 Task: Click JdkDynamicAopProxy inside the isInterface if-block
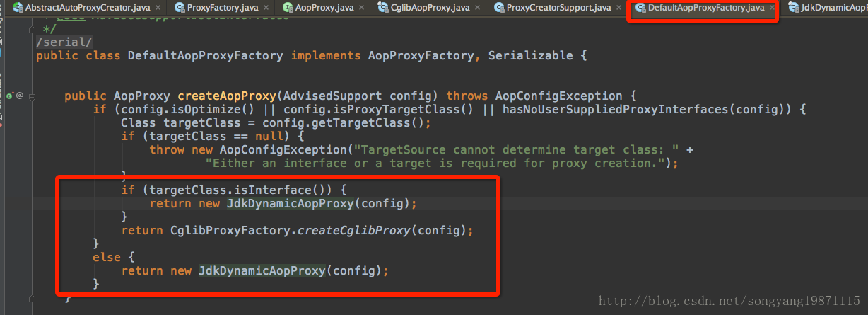(x=290, y=203)
